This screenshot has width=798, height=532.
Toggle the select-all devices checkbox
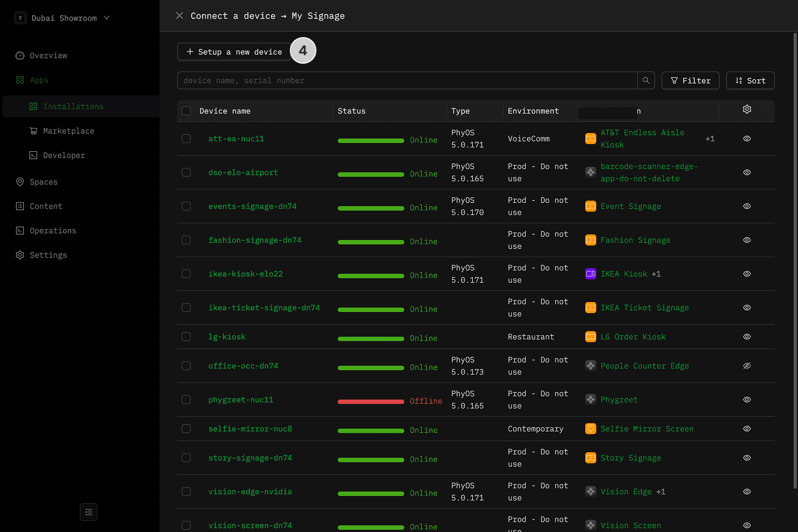[x=186, y=111]
